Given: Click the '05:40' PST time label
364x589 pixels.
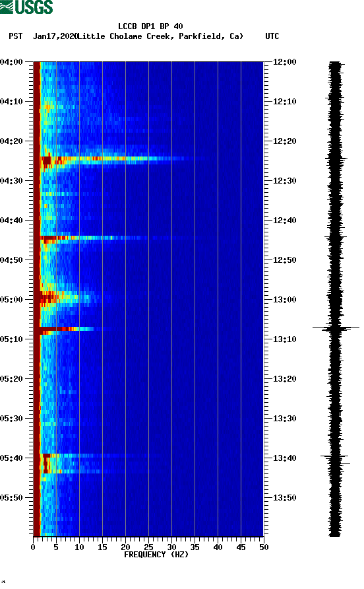Looking at the screenshot, I should pos(11,458).
